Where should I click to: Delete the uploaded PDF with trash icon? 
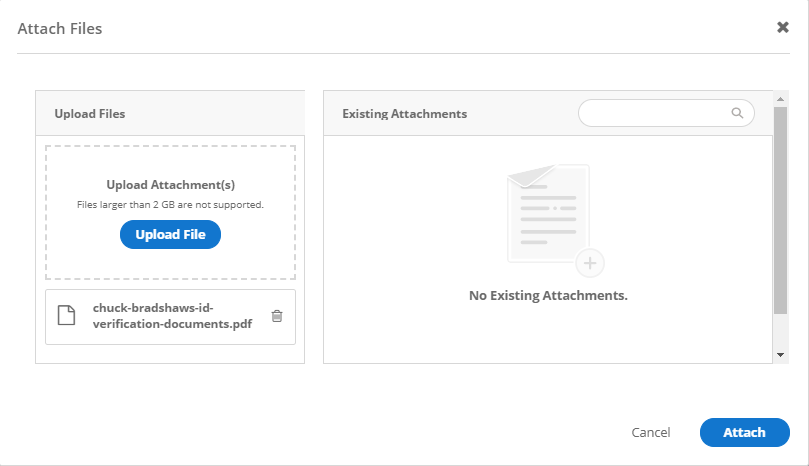(277, 316)
